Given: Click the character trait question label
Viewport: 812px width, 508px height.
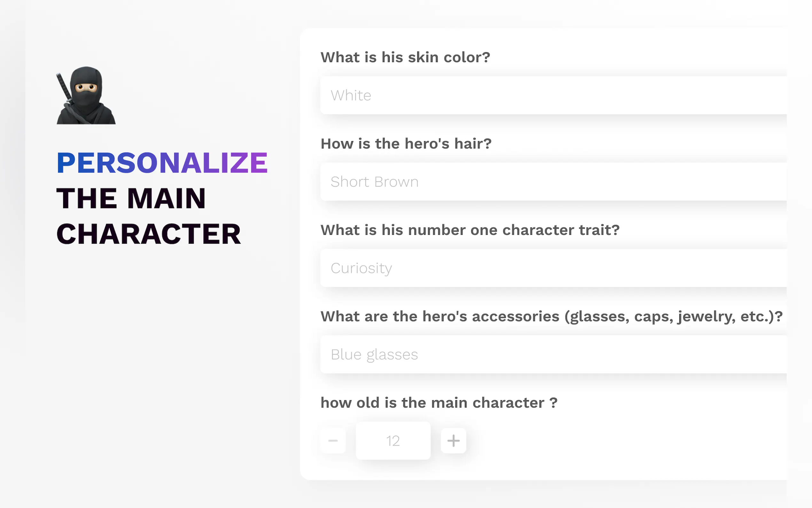Looking at the screenshot, I should [470, 230].
